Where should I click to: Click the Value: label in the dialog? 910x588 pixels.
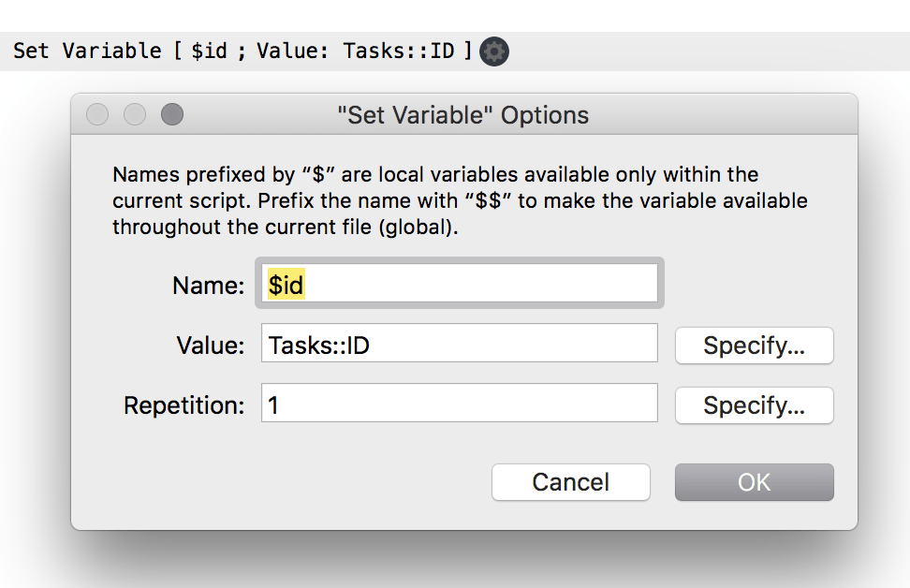coord(211,345)
